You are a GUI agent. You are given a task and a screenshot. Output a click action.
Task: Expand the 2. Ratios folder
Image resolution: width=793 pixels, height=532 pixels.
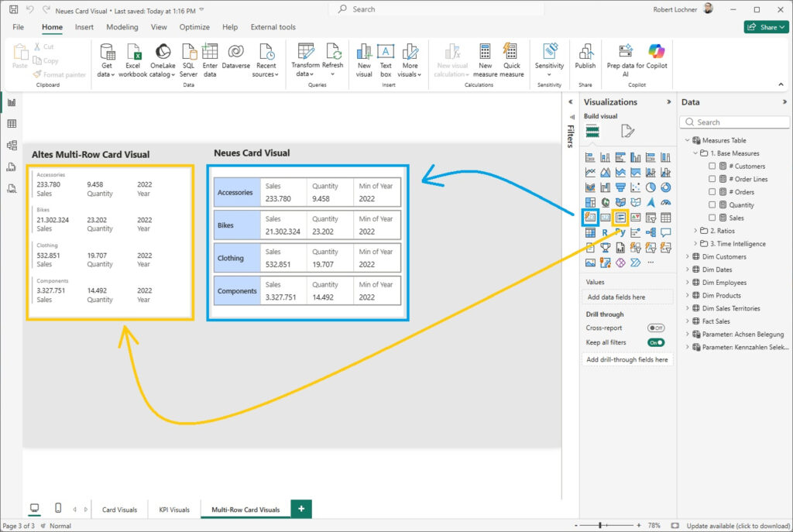pyautogui.click(x=694, y=231)
